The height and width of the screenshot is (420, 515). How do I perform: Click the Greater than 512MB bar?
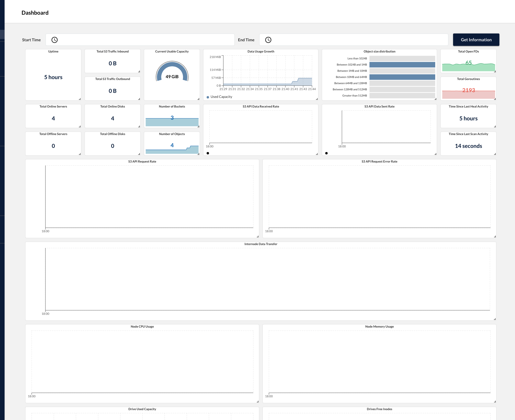click(x=402, y=96)
